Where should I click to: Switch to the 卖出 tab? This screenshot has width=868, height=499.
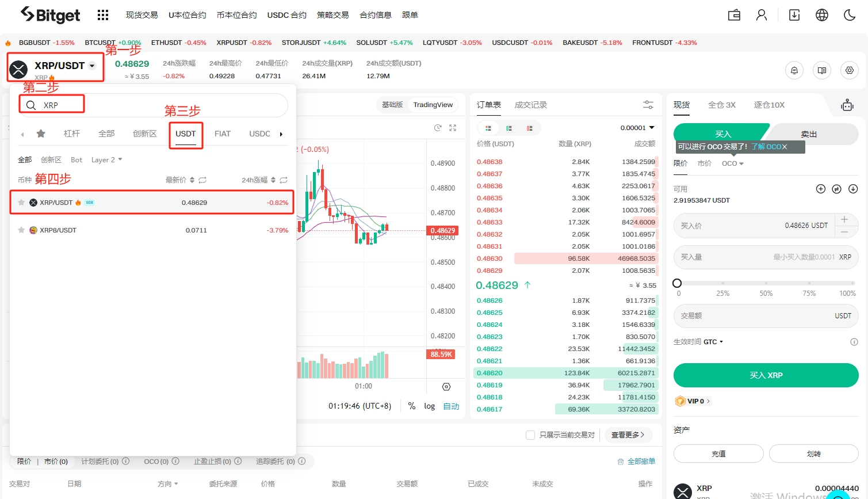pos(809,134)
